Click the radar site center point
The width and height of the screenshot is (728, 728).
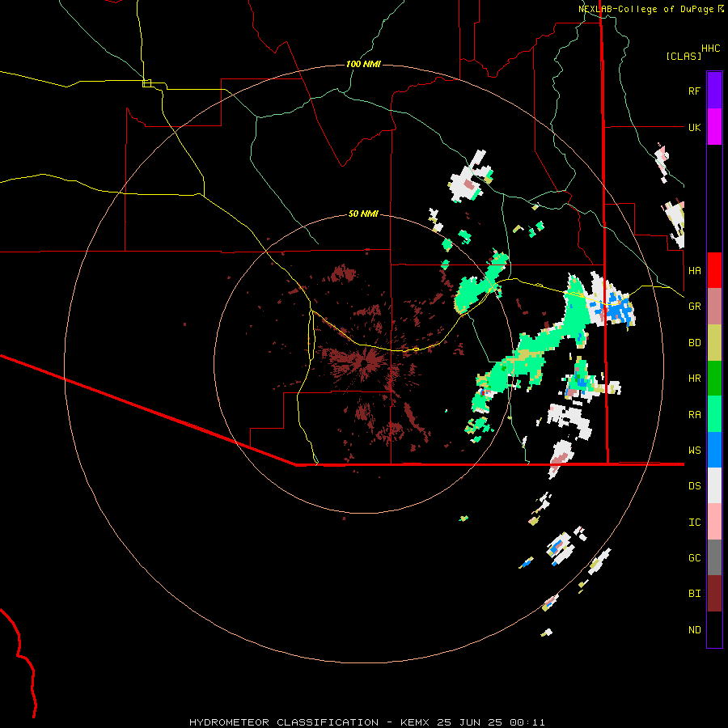click(x=365, y=363)
